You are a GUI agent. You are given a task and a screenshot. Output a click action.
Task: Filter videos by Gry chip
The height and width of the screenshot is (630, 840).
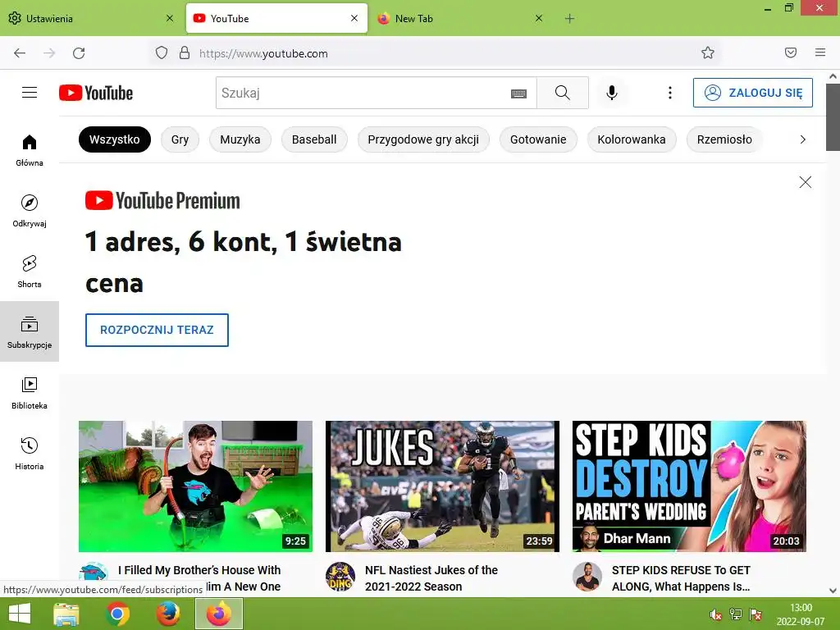[x=180, y=139]
